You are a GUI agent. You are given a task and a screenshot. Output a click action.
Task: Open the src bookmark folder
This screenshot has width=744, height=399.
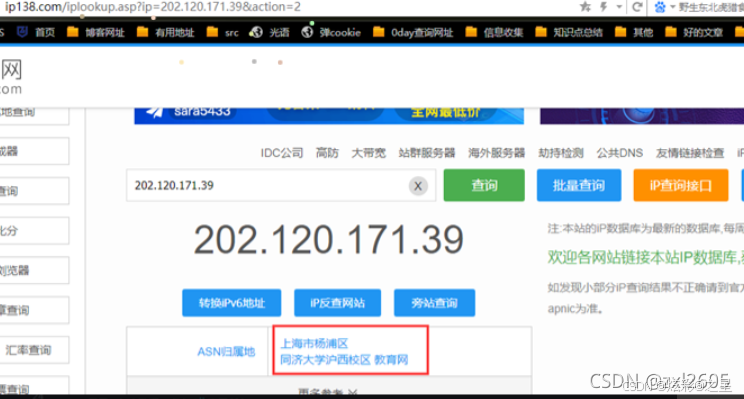pyautogui.click(x=223, y=32)
